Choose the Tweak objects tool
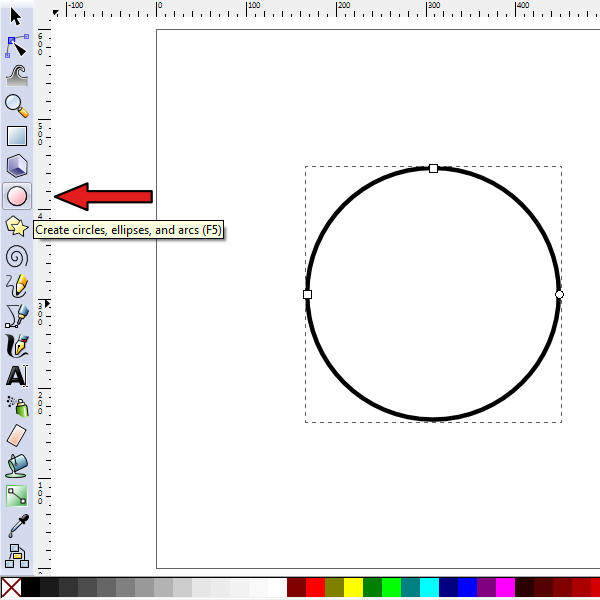600x600 pixels. coord(17,75)
